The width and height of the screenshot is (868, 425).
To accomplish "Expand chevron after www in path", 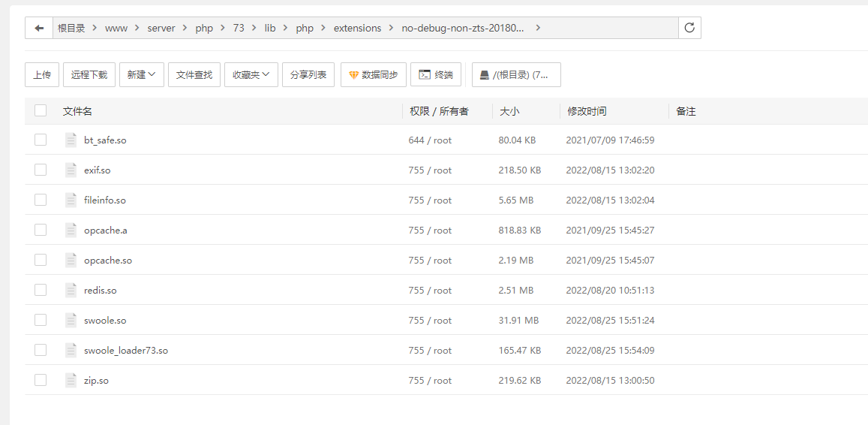I will (137, 29).
